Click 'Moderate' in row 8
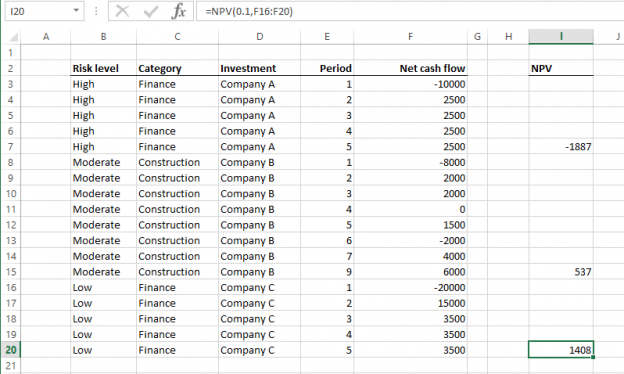The height and width of the screenshot is (374, 624). [x=96, y=162]
